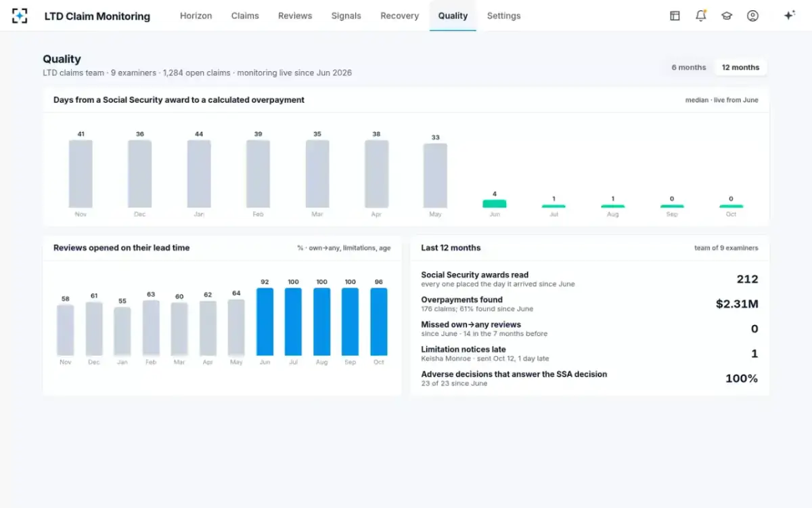
Task: Click the app logo icon
Action: (x=20, y=16)
